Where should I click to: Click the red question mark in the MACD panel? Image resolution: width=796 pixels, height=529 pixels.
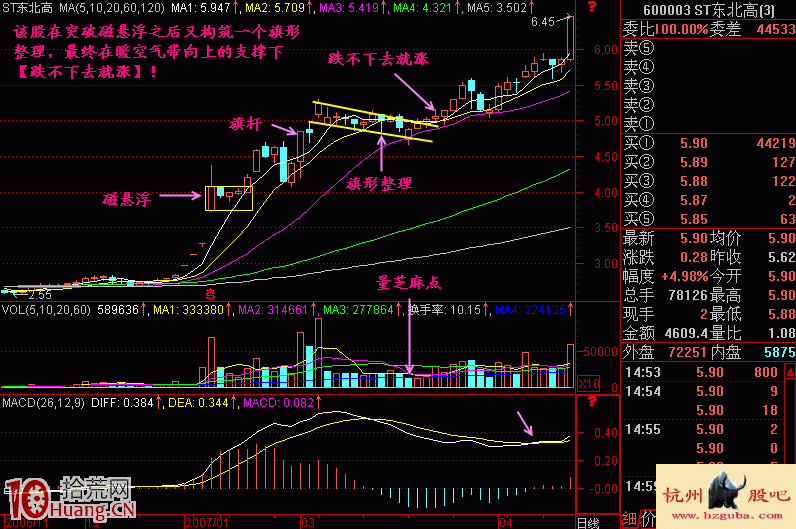pos(592,402)
